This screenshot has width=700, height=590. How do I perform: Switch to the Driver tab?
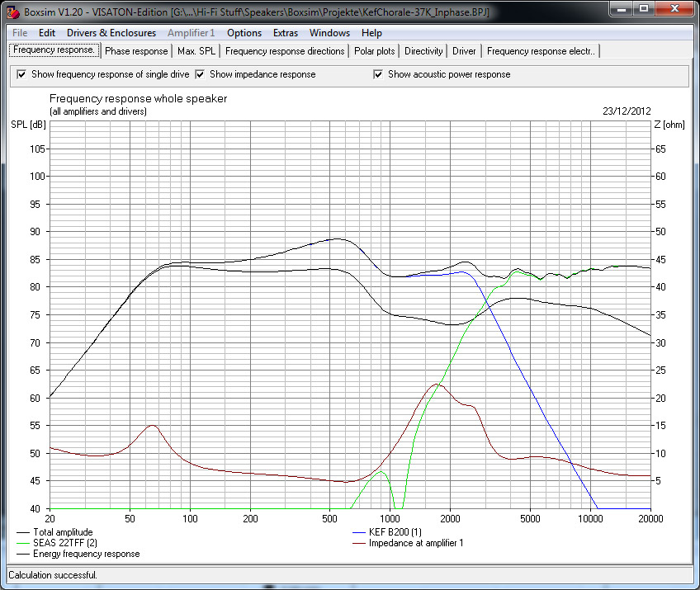point(464,51)
